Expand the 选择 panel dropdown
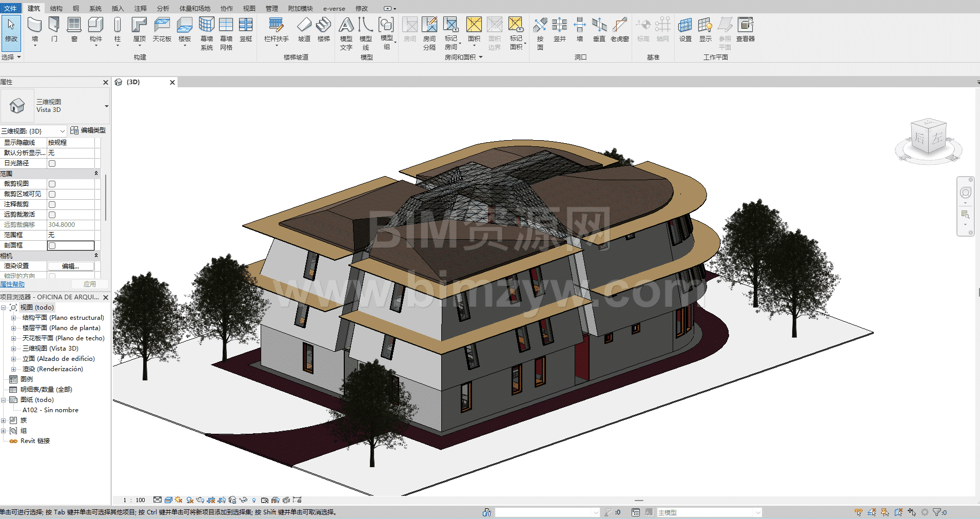 click(x=11, y=57)
